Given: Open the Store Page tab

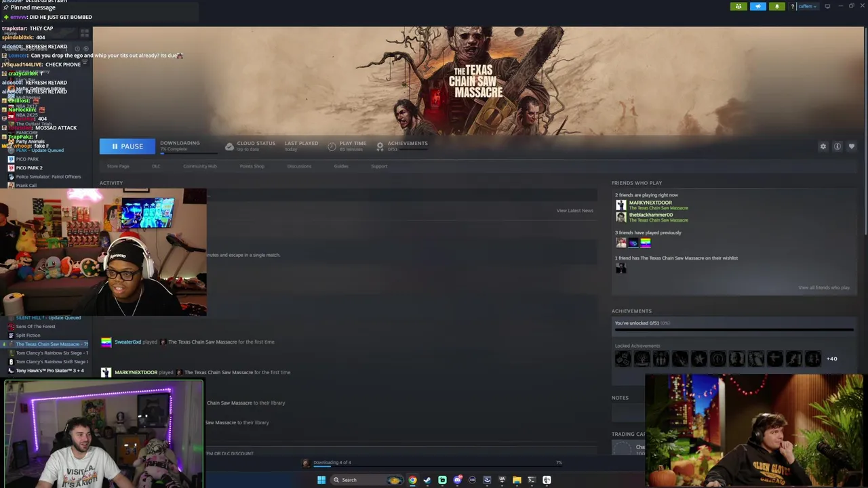Looking at the screenshot, I should 118,166.
